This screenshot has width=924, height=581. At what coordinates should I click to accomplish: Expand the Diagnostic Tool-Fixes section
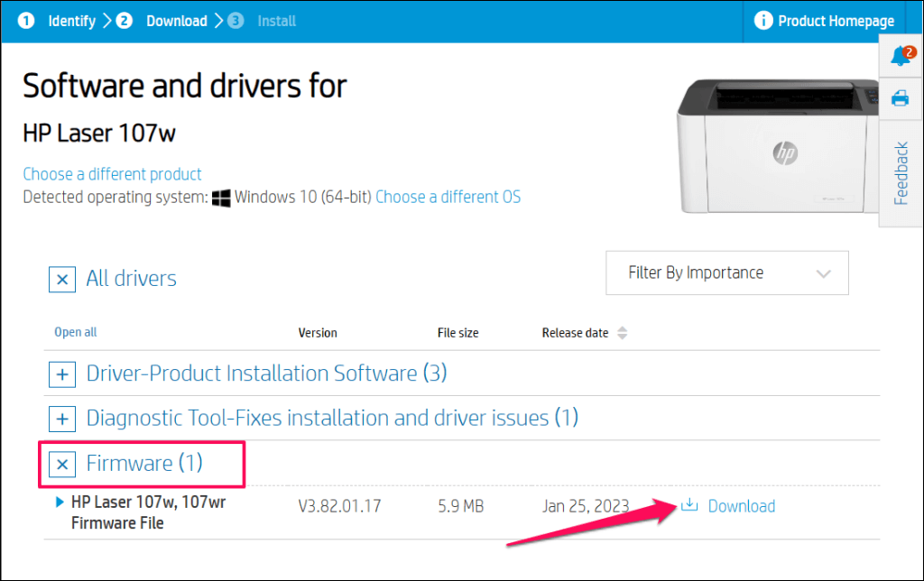(62, 419)
